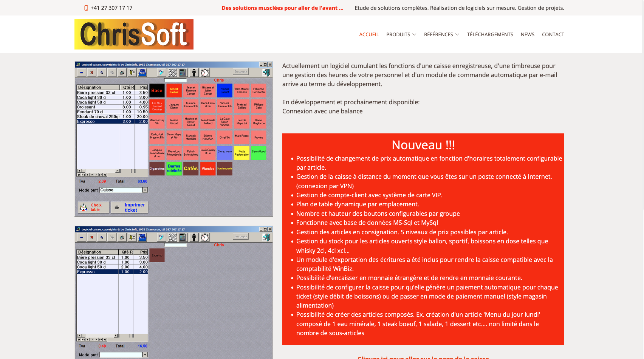Click the Imprimer ticket button
Viewport: 644px width, 359px height.
(x=130, y=207)
